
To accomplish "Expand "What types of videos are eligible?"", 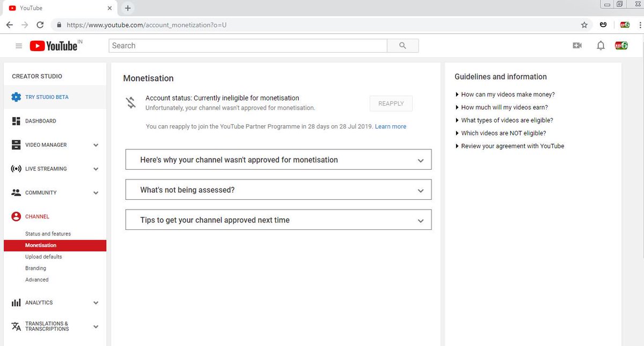I will click(x=504, y=120).
